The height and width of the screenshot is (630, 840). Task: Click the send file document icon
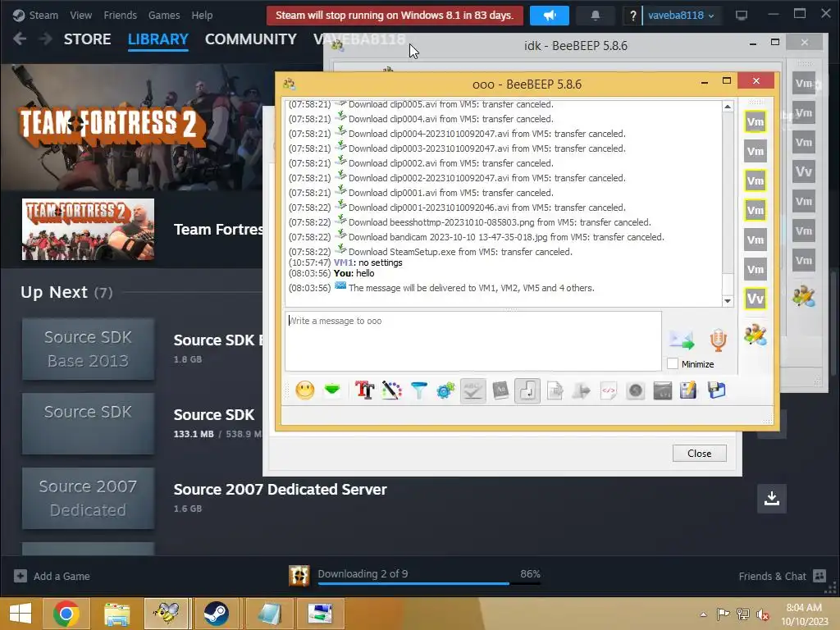point(555,390)
